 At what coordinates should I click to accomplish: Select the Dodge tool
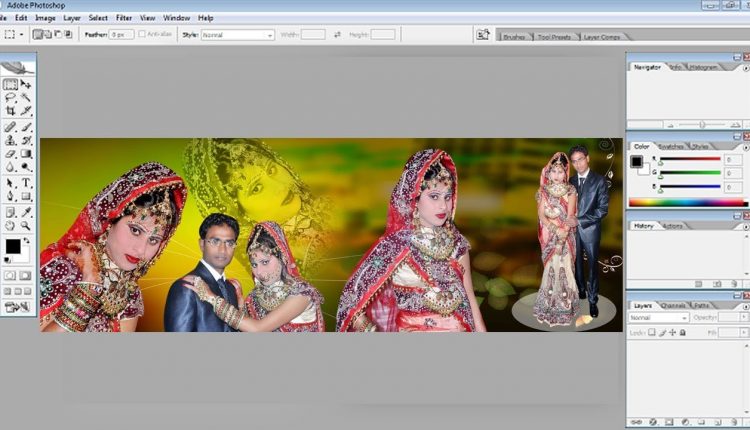[x=26, y=167]
